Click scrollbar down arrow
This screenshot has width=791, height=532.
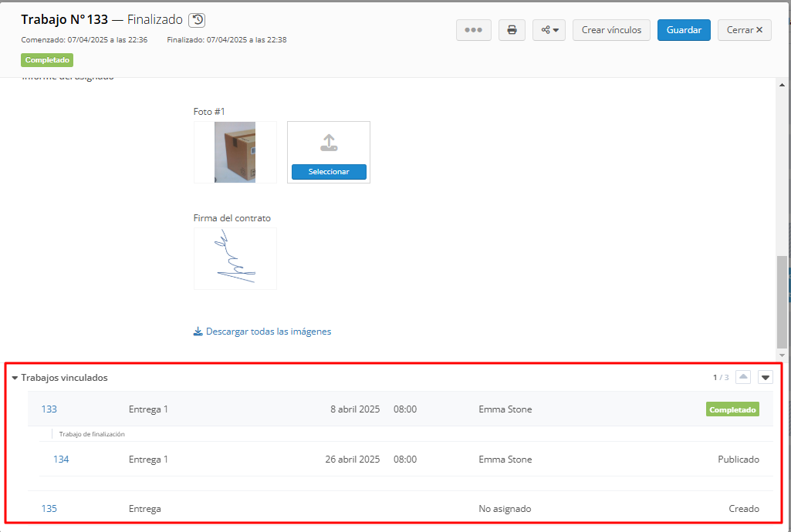click(782, 355)
